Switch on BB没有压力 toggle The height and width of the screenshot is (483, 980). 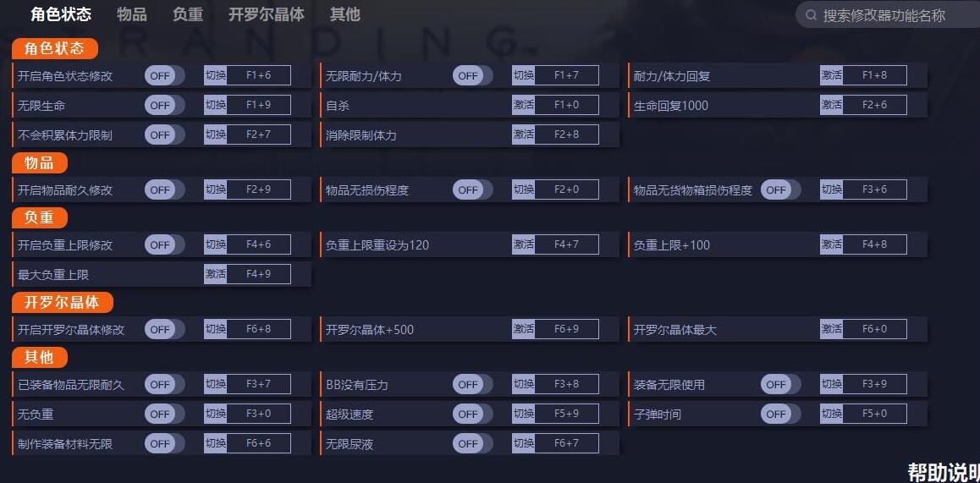pyautogui.click(x=472, y=384)
